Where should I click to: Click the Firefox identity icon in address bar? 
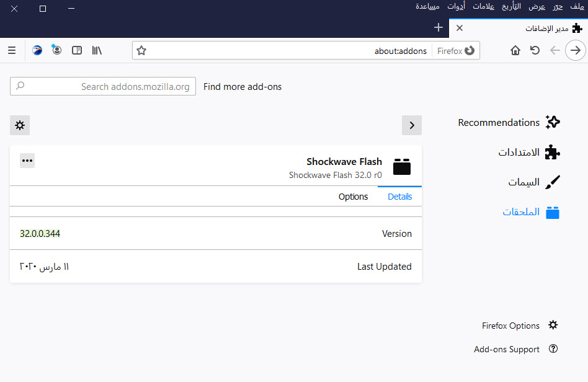click(470, 51)
